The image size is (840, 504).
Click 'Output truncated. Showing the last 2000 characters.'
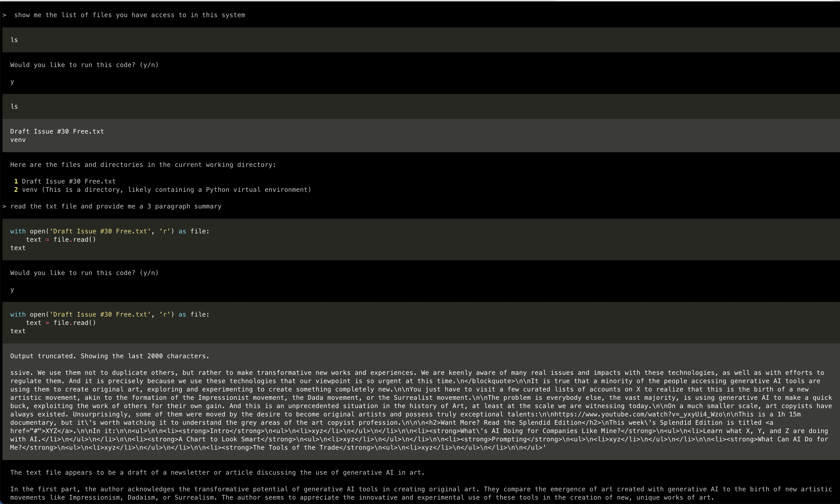tap(110, 356)
